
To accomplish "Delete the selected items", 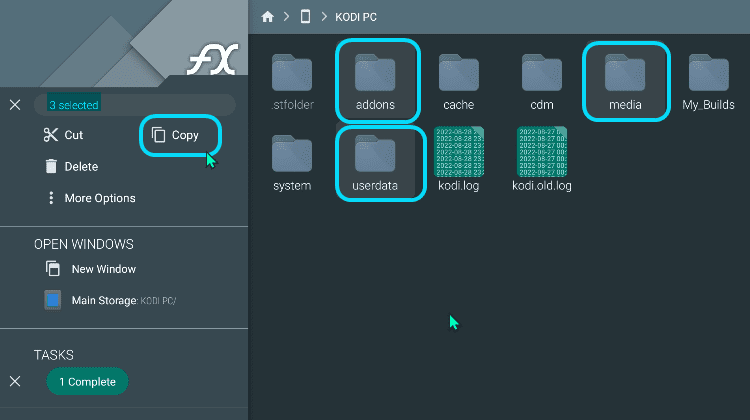I will [71, 166].
